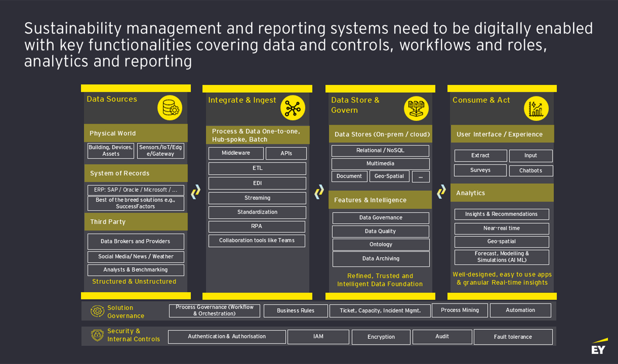
Task: Click the Data Governance box
Action: pos(381,218)
